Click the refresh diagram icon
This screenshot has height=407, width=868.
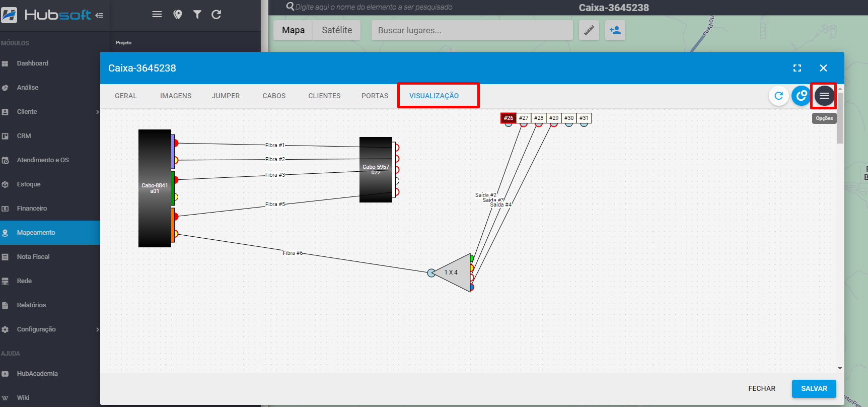coord(778,96)
